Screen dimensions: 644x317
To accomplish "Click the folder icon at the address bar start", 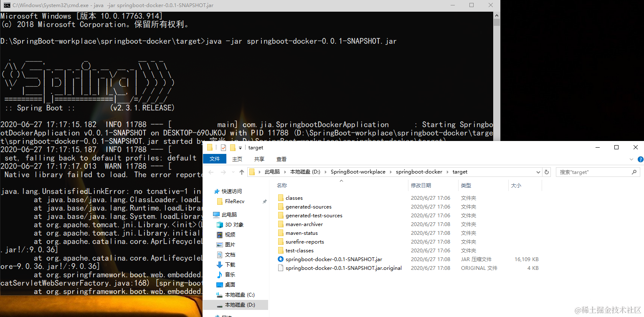I will pyautogui.click(x=252, y=172).
